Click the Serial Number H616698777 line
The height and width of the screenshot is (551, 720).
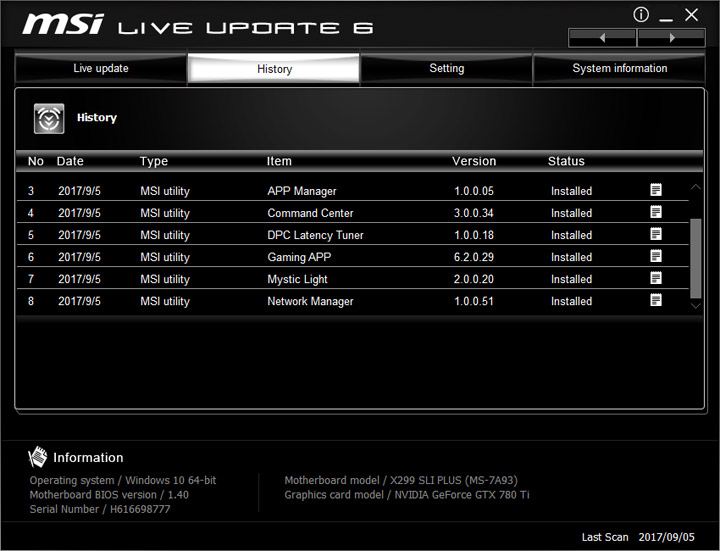pos(100,509)
